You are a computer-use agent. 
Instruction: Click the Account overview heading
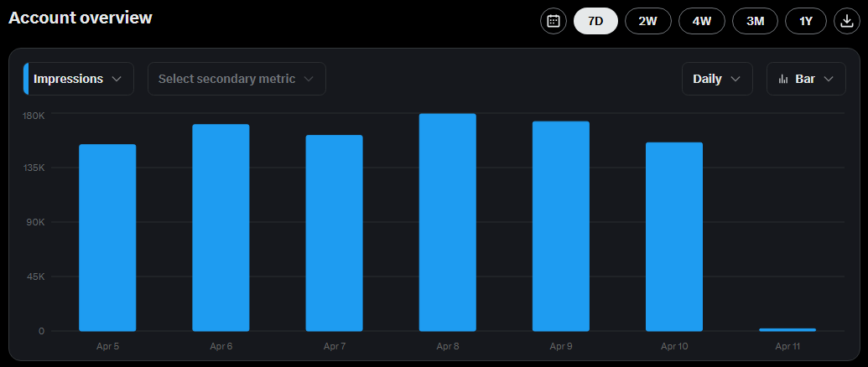(x=81, y=18)
